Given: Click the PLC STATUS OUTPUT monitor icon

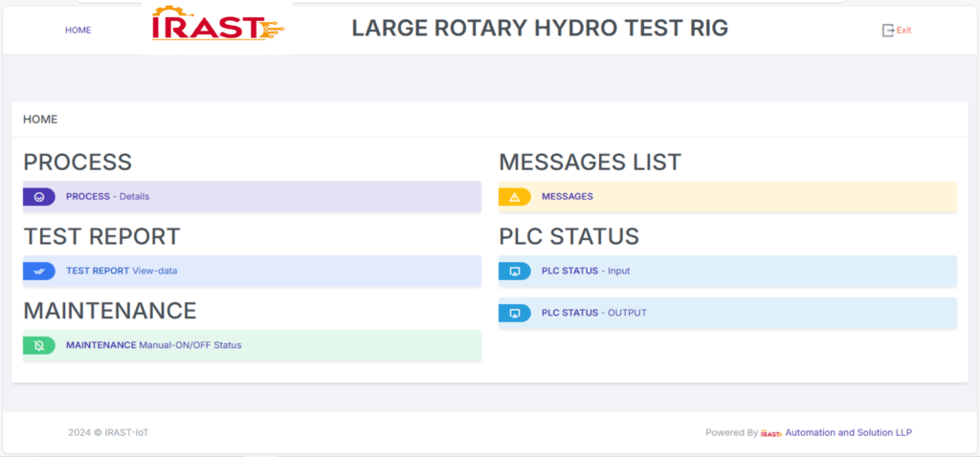Looking at the screenshot, I should pyautogui.click(x=514, y=313).
